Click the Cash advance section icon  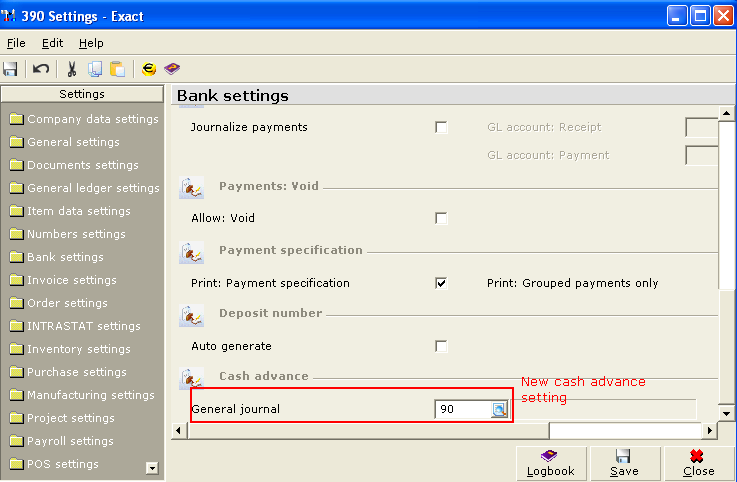191,378
